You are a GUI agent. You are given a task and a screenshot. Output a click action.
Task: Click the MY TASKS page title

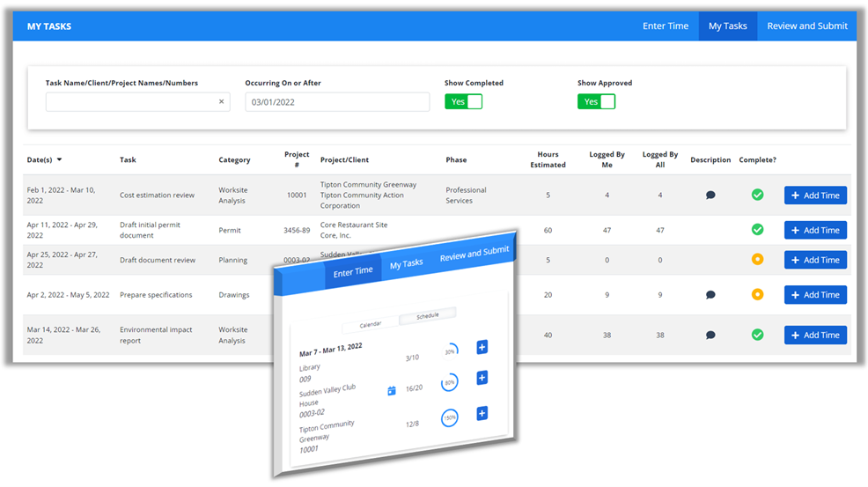click(x=49, y=26)
